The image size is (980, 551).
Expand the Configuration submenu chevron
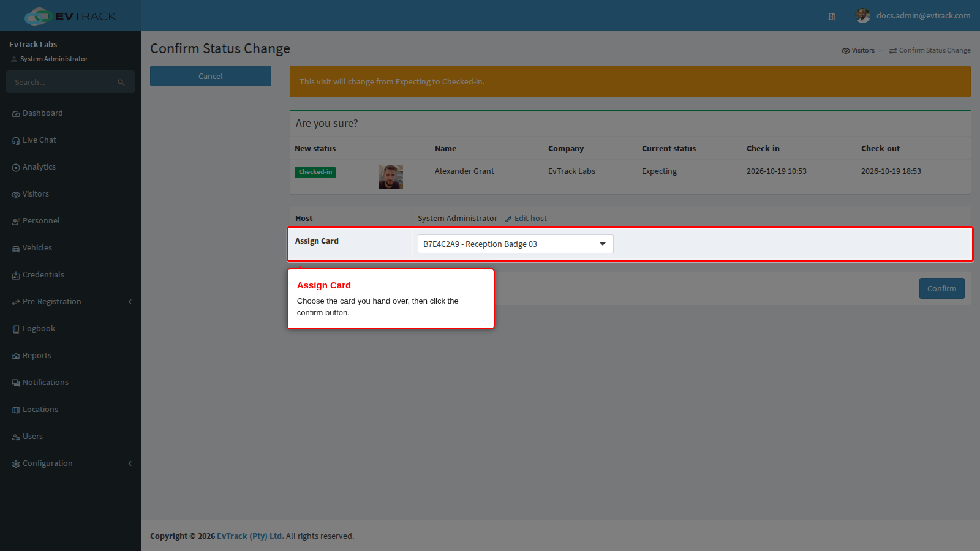[x=130, y=463]
